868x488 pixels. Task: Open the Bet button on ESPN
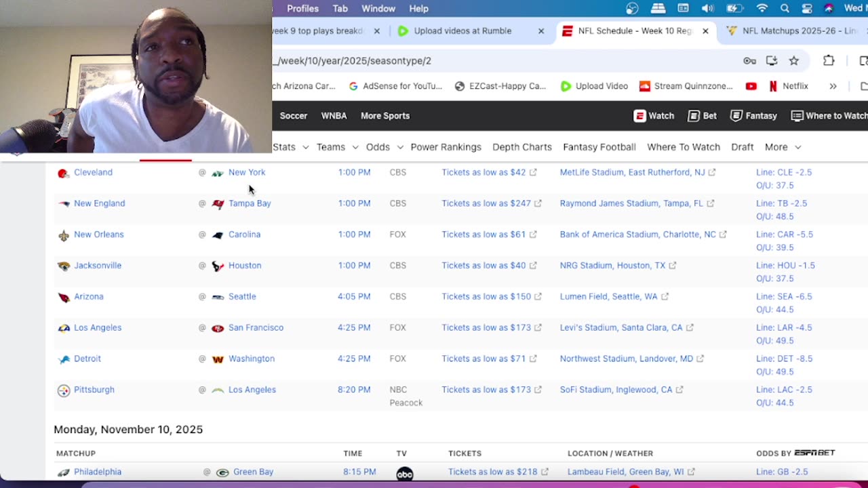[702, 116]
